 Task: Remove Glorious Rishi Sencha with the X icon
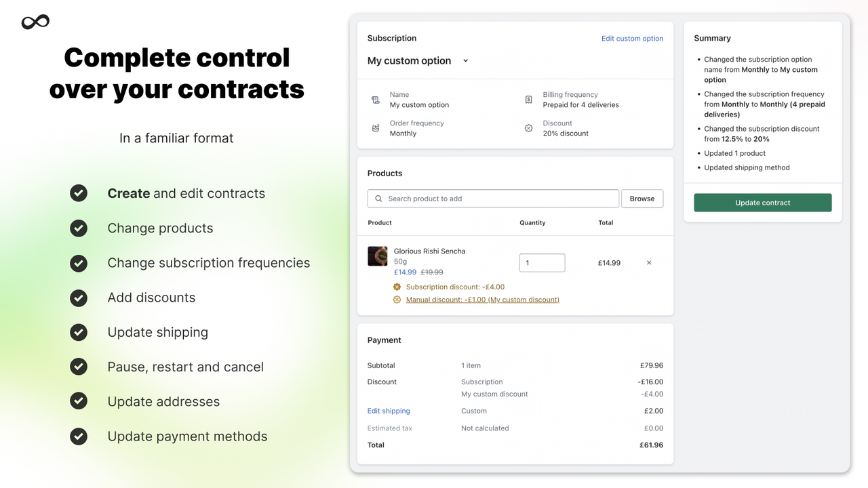(x=648, y=262)
